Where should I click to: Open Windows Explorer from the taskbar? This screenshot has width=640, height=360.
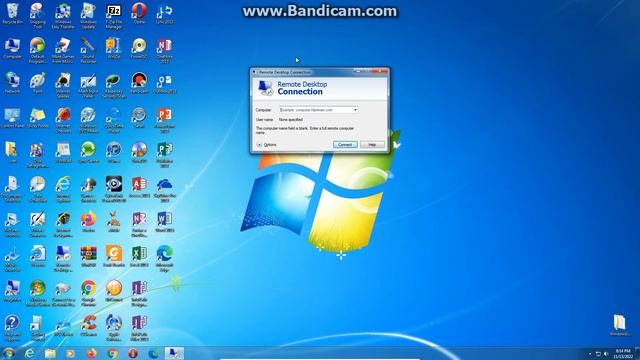[x=50, y=353]
